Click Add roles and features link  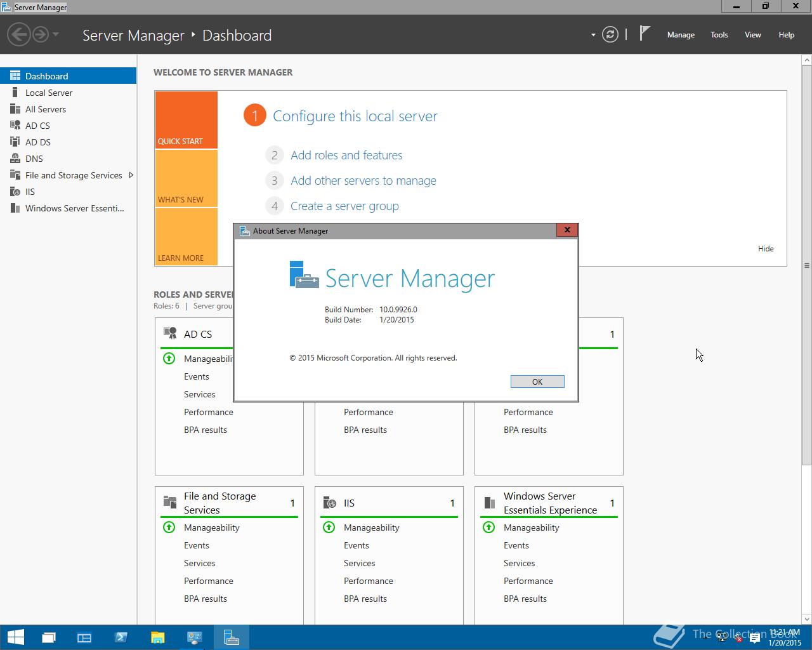tap(346, 155)
